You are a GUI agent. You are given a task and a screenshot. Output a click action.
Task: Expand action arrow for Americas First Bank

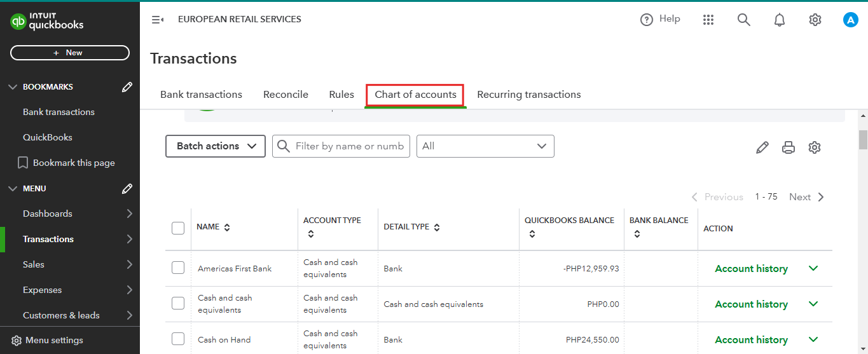(x=813, y=268)
